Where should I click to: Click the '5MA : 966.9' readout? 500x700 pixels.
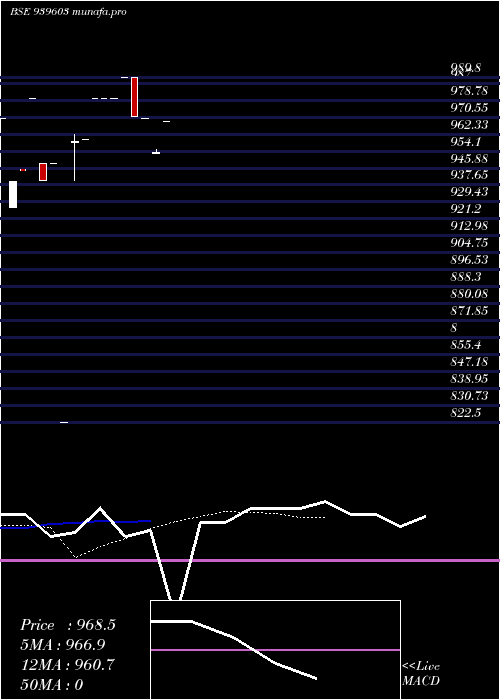tap(64, 645)
